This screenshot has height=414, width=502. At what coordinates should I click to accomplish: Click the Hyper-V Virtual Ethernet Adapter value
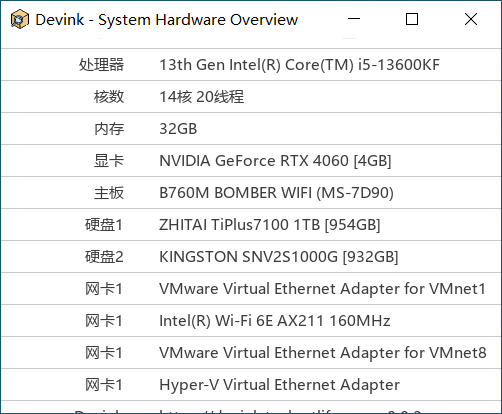279,385
